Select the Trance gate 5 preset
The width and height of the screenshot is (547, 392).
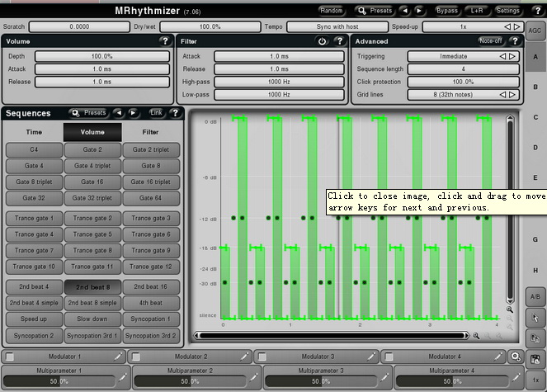coord(92,234)
